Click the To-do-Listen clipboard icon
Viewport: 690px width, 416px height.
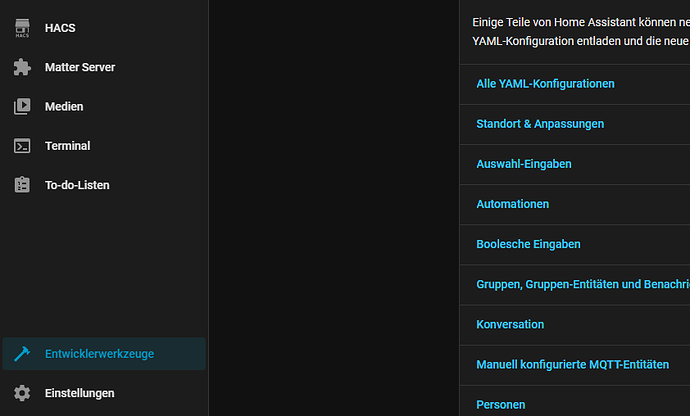(22, 185)
